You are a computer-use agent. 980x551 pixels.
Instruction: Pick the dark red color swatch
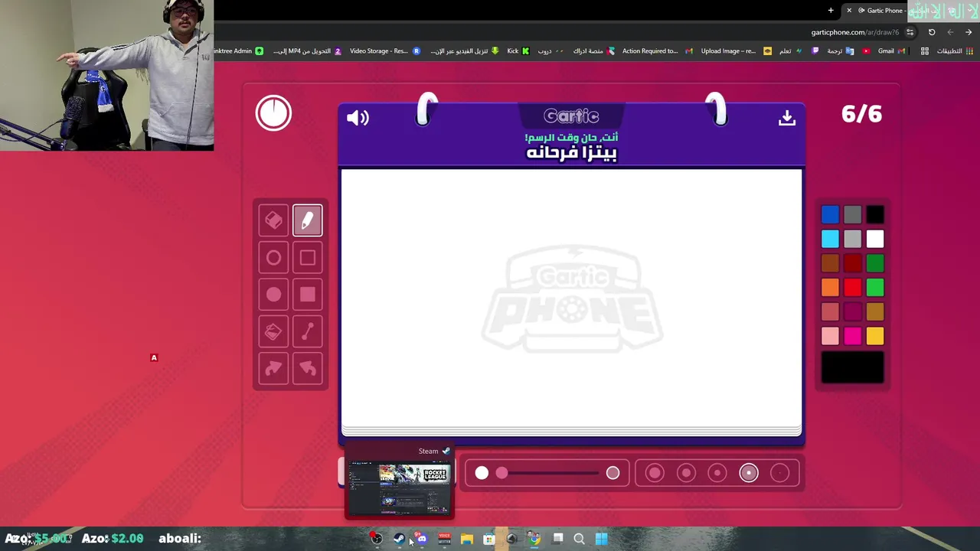[x=852, y=263]
